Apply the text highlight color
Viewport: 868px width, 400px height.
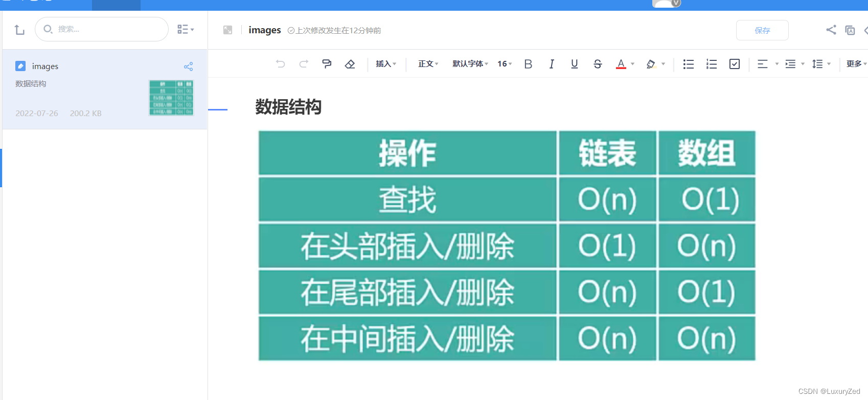[x=651, y=64]
